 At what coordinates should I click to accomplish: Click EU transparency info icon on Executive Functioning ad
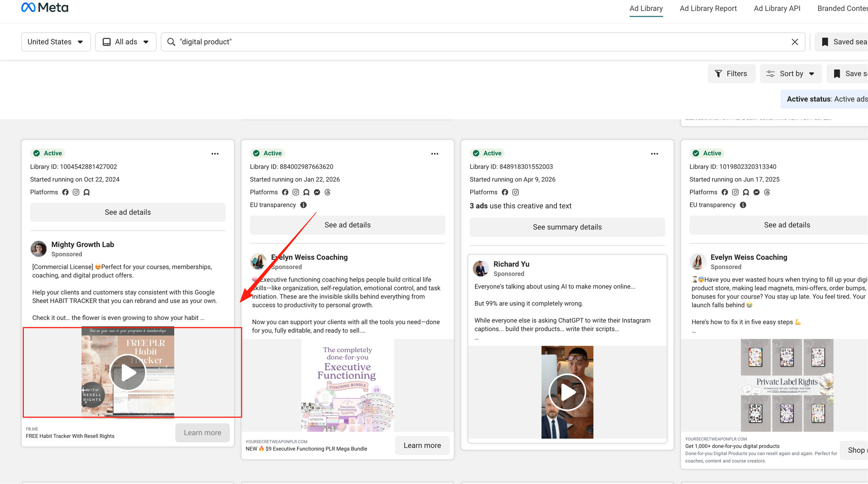(303, 205)
